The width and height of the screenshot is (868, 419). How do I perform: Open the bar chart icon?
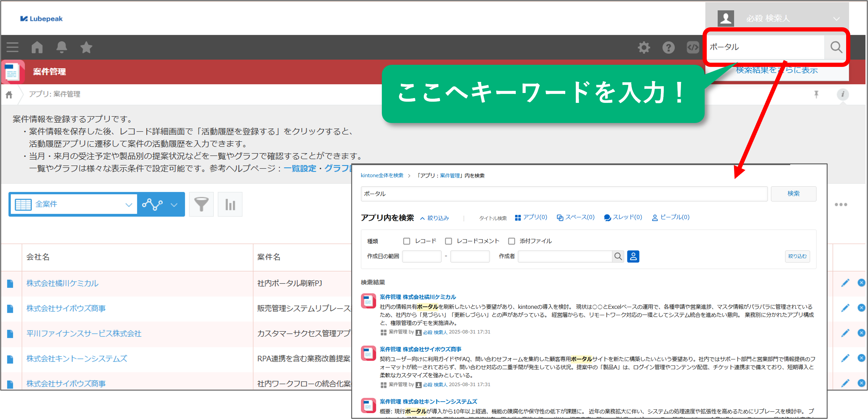(x=230, y=204)
